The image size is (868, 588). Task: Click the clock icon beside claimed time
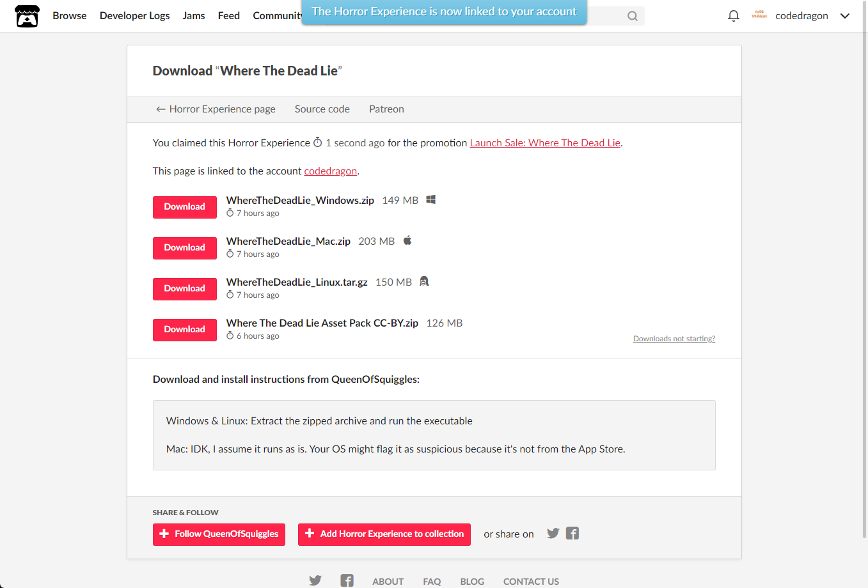pyautogui.click(x=318, y=143)
